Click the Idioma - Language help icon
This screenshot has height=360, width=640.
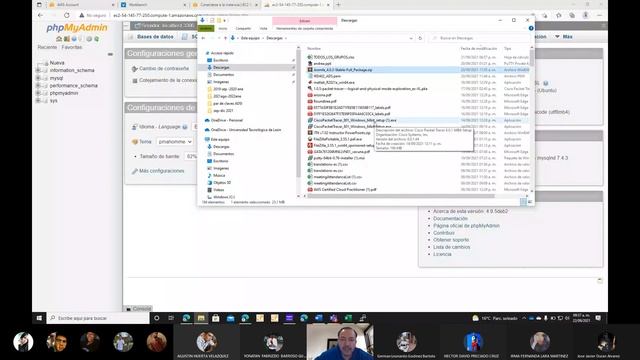[x=185, y=127]
